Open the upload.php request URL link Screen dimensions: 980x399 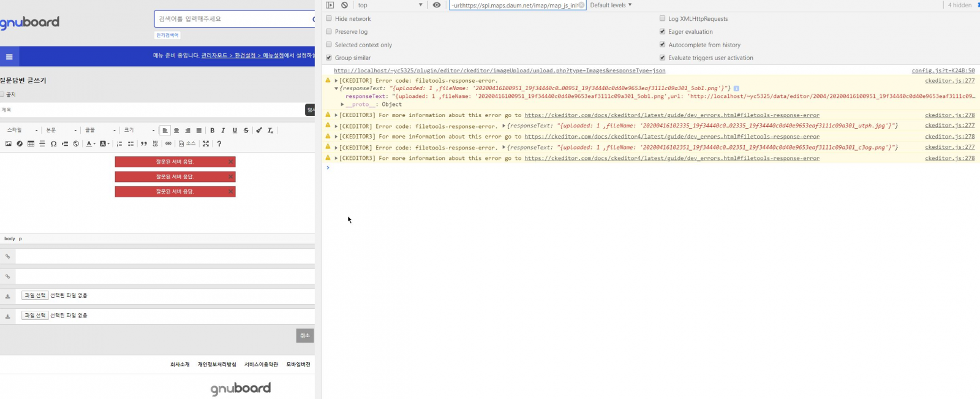point(500,70)
